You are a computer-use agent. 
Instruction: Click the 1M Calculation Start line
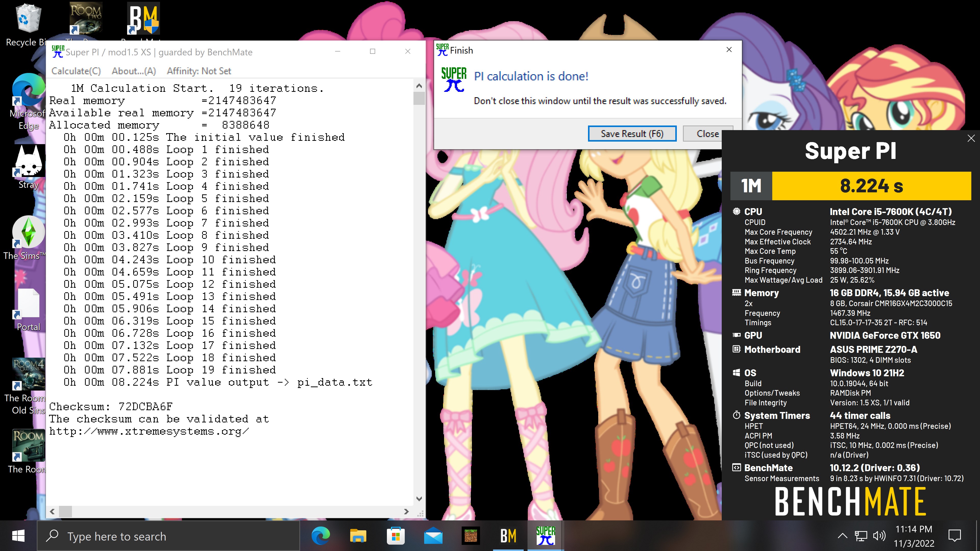[198, 89]
